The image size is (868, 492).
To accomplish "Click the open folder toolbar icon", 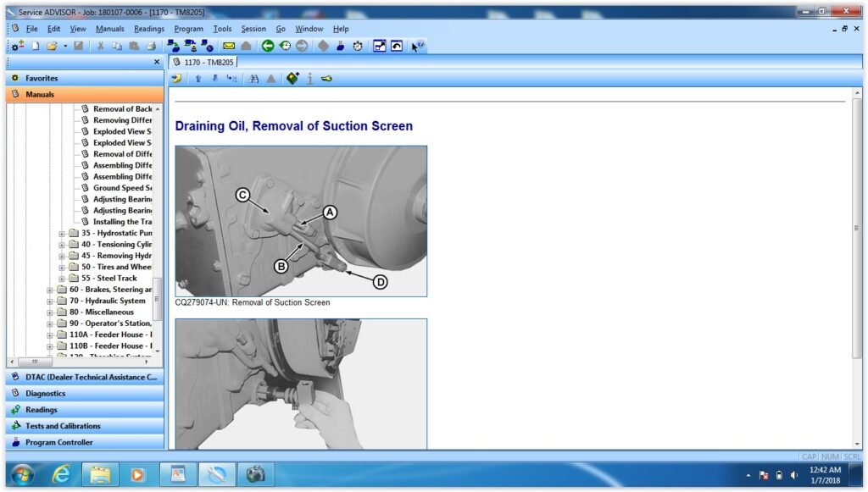I will [x=52, y=46].
